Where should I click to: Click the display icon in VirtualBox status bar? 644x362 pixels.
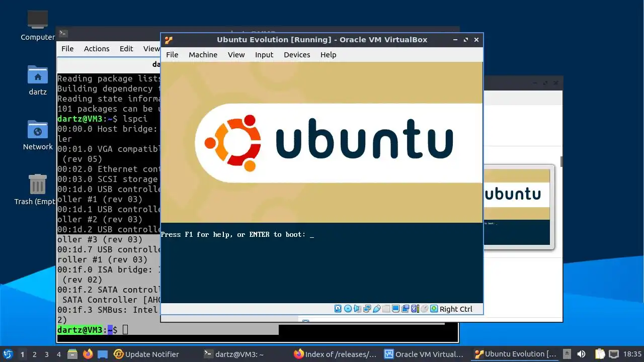coord(396,309)
